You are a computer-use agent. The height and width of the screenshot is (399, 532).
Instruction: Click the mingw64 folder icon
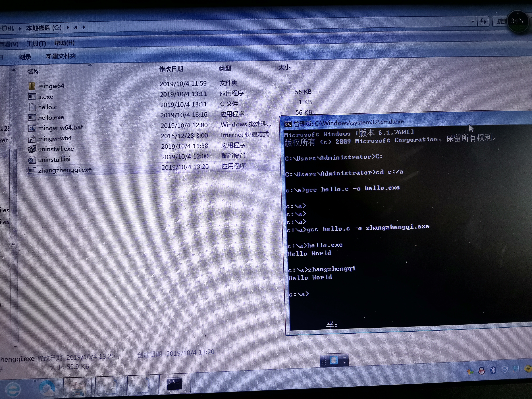pos(32,86)
